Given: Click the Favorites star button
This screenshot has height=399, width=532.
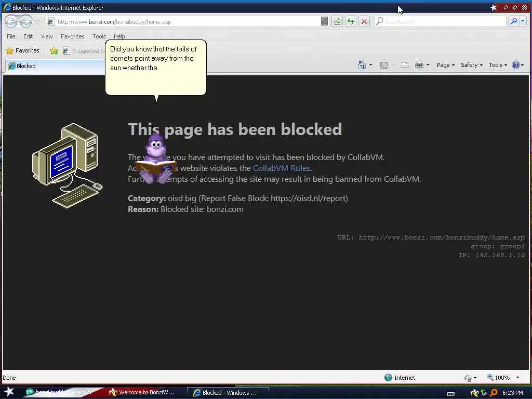Looking at the screenshot, I should 23,50.
